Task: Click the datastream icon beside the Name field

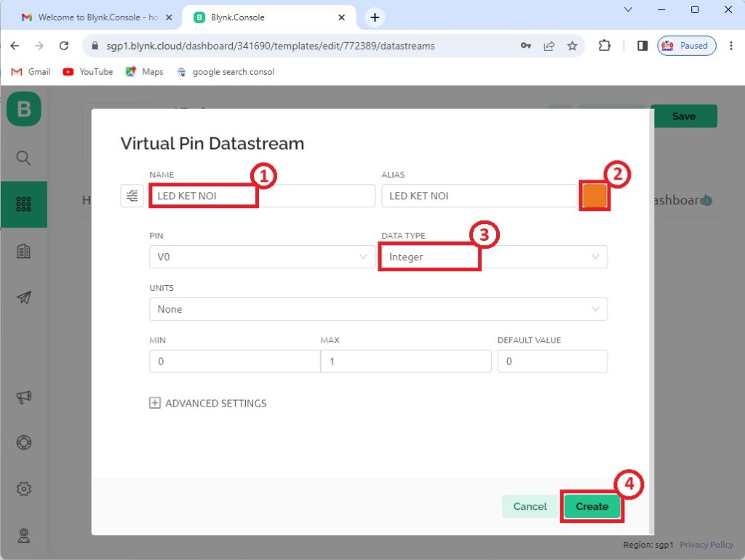Action: tap(132, 196)
